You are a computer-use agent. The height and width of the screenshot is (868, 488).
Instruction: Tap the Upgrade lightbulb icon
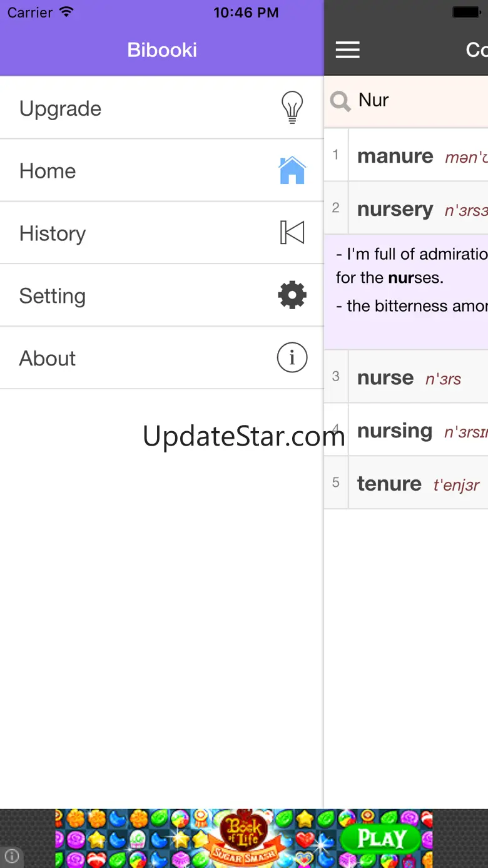[292, 108]
